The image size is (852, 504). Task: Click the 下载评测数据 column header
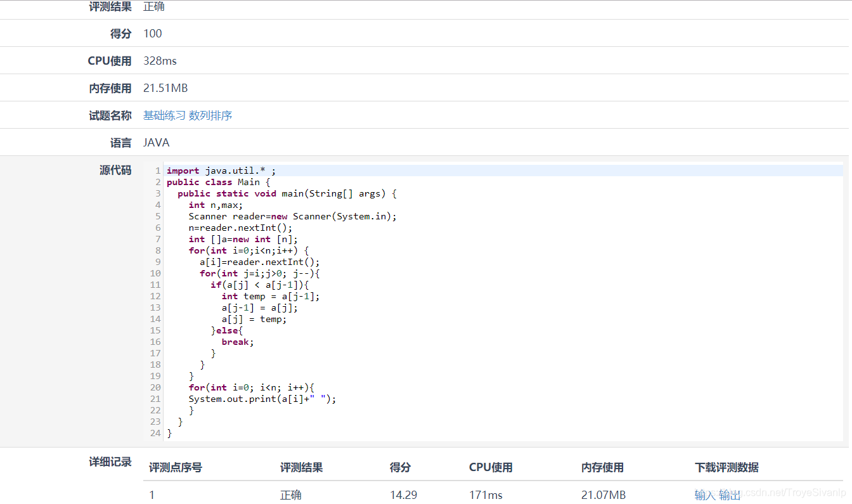[726, 468]
